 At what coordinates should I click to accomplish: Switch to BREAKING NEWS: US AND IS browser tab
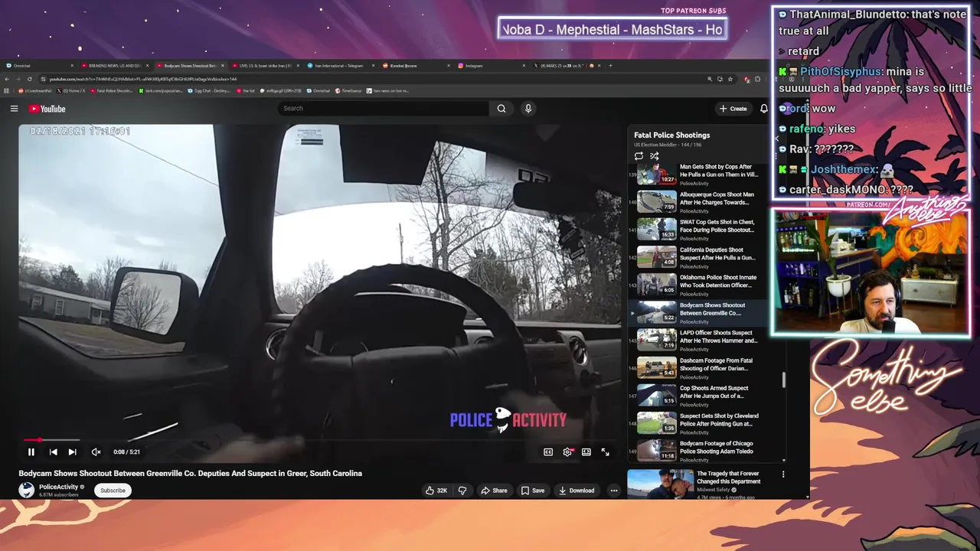pyautogui.click(x=115, y=66)
